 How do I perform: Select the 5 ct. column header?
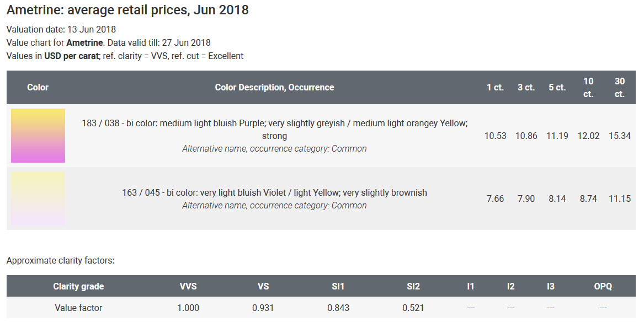click(x=557, y=87)
